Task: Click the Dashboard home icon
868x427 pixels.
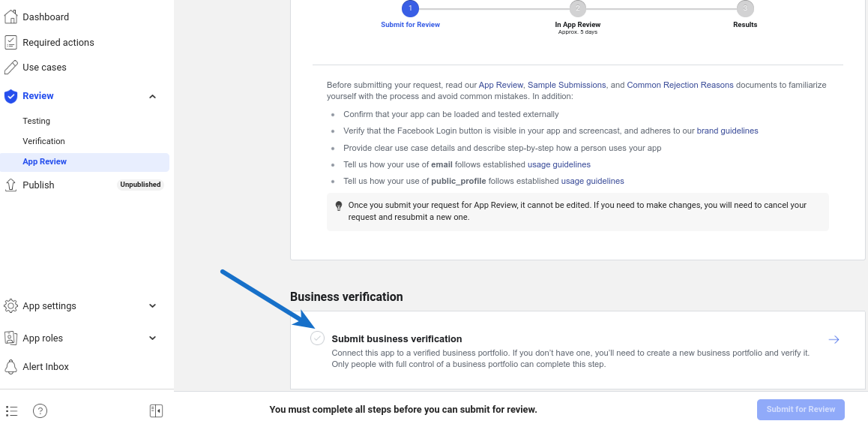Action: pos(11,17)
